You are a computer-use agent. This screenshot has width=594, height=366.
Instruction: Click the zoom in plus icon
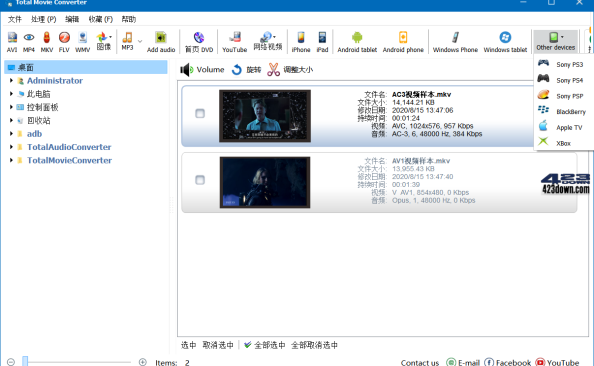142,362
